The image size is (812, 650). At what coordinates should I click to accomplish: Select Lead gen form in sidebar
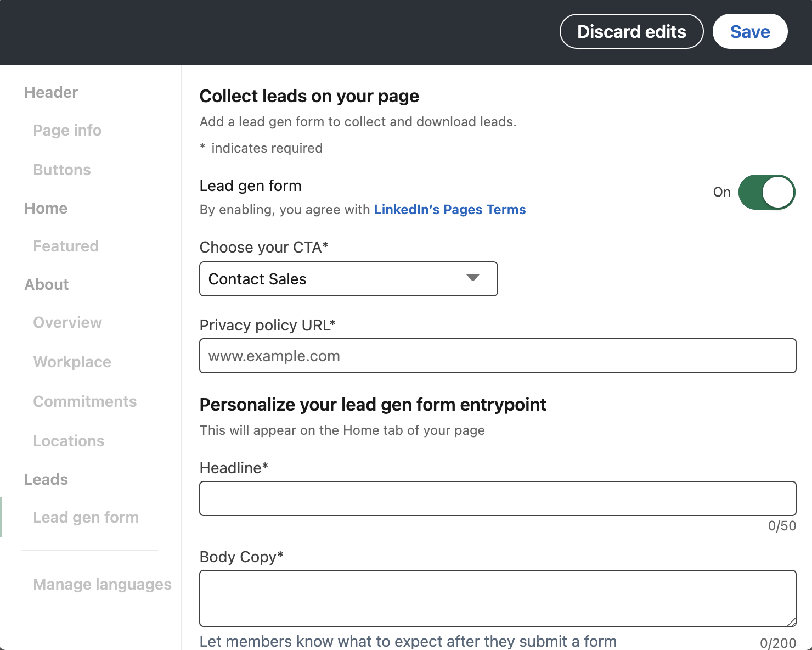click(86, 517)
